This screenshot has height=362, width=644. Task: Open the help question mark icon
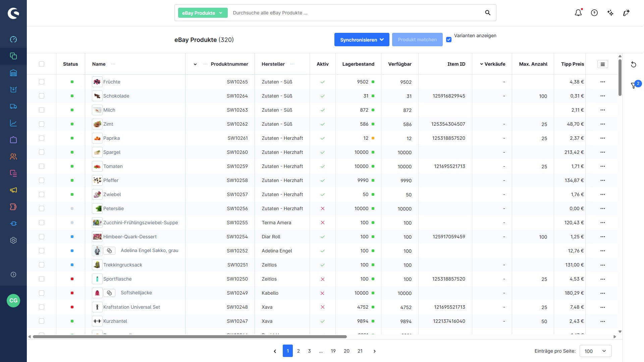594,13
